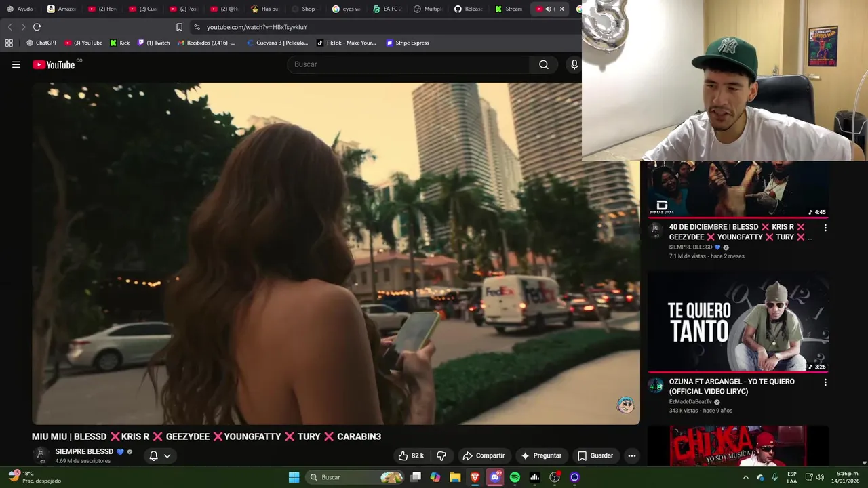Open Brave browser from the taskbar
The width and height of the screenshot is (868, 488).
click(475, 477)
